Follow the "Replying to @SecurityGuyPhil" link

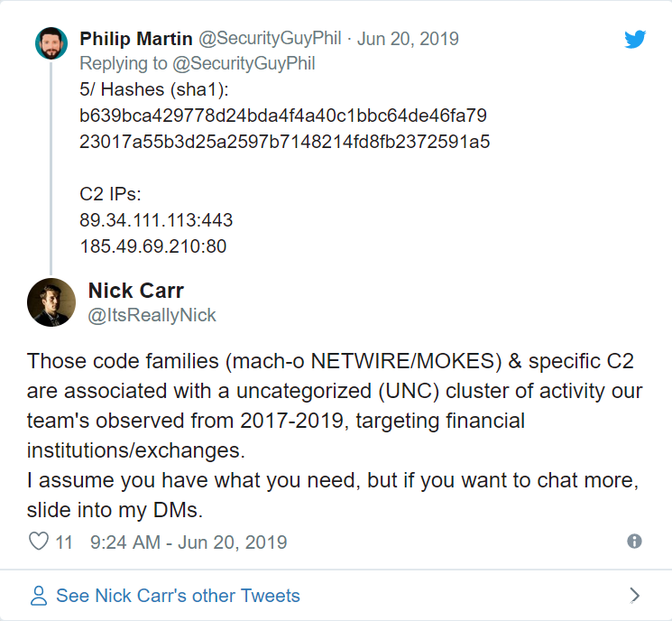coord(197,63)
